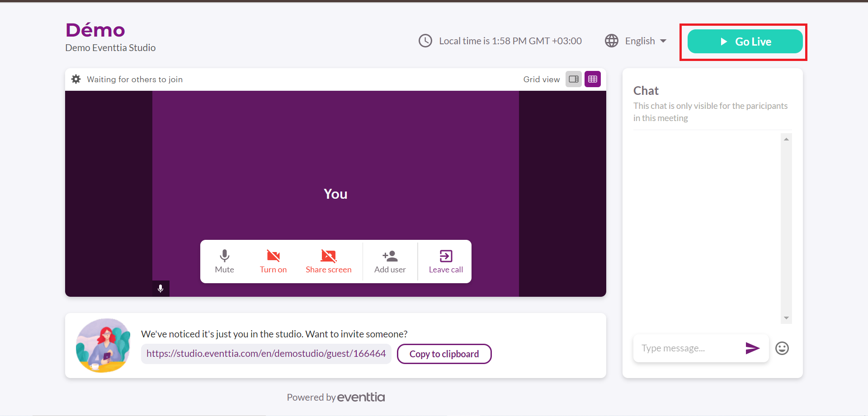Select the grid view layout

coord(593,79)
